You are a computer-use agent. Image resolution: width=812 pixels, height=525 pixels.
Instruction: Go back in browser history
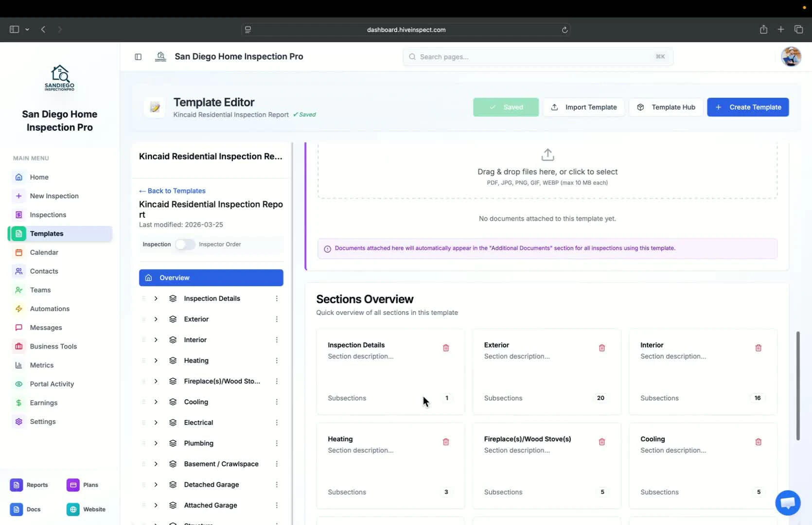(43, 29)
